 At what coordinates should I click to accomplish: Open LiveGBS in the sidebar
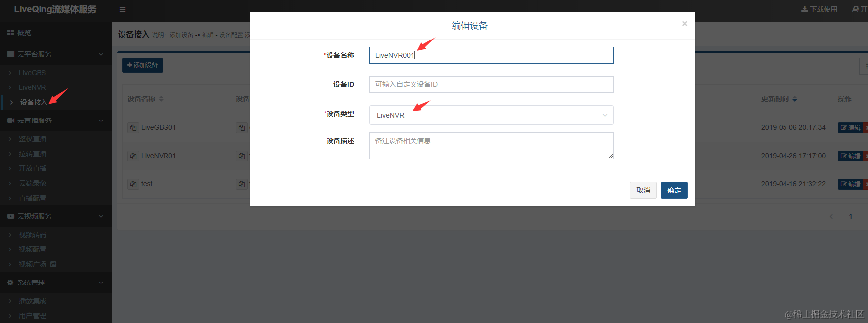32,73
